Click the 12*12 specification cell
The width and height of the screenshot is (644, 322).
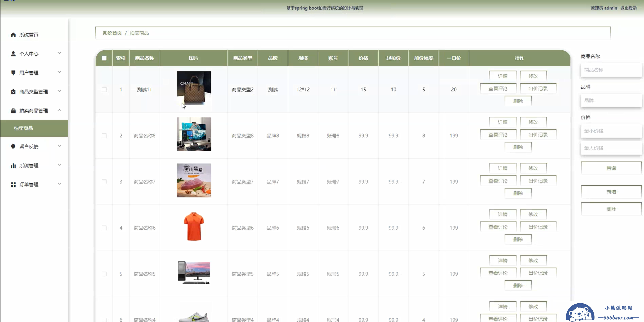point(303,89)
